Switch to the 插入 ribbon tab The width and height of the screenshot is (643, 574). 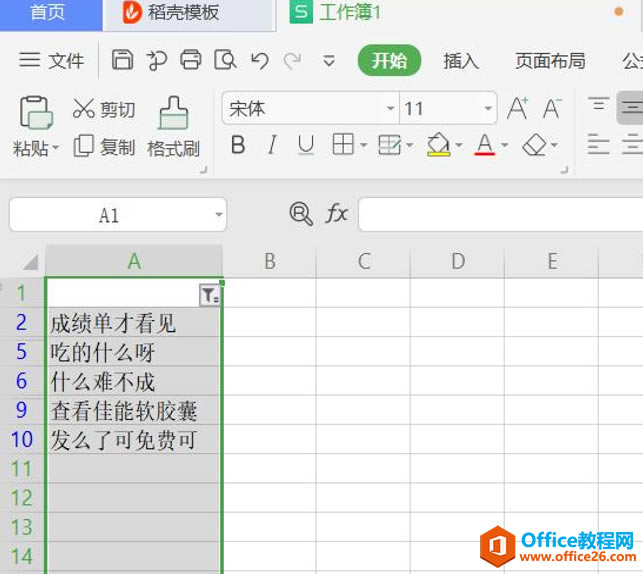pos(461,61)
